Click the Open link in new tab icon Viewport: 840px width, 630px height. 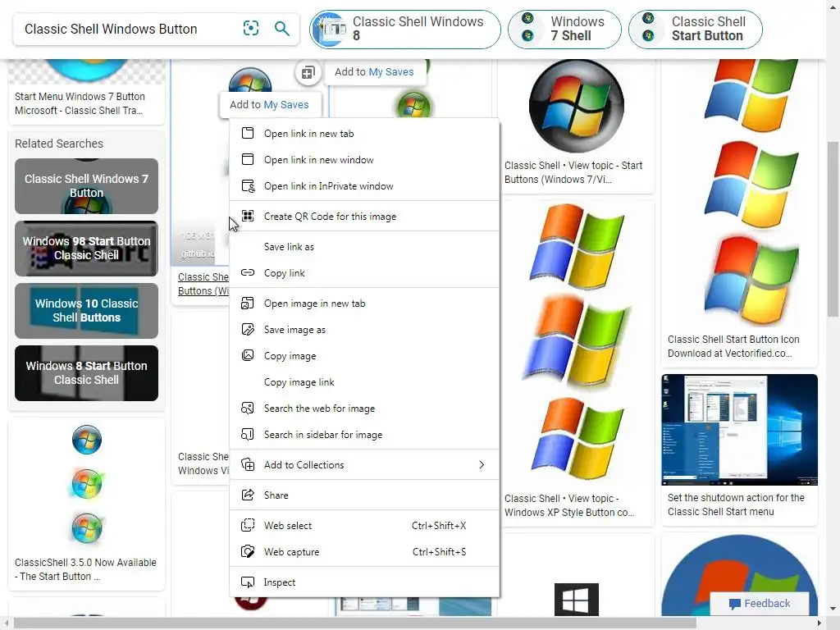tap(248, 133)
